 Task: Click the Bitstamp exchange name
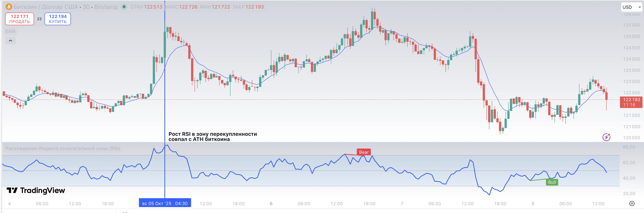point(106,7)
